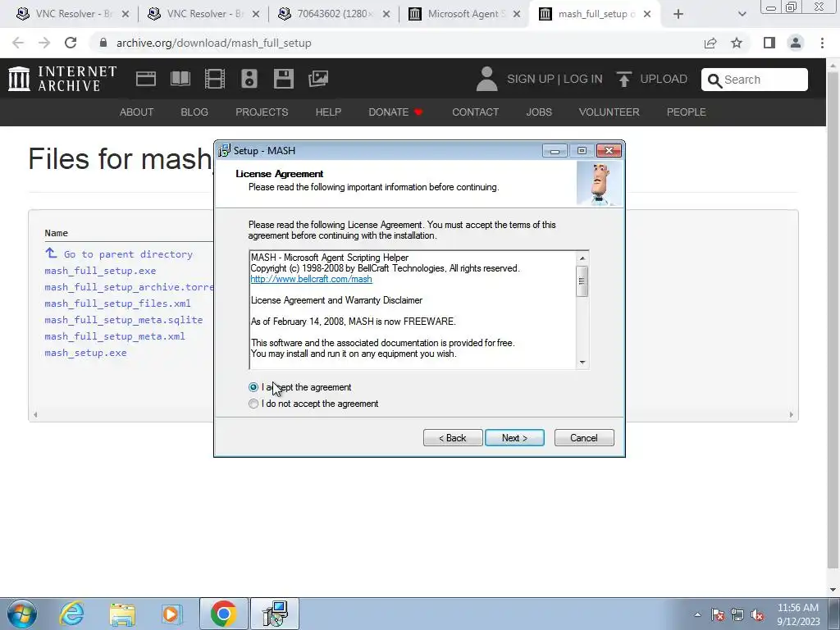The width and height of the screenshot is (840, 630).
Task: Cancel the MASH setup wizard
Action: tap(584, 438)
